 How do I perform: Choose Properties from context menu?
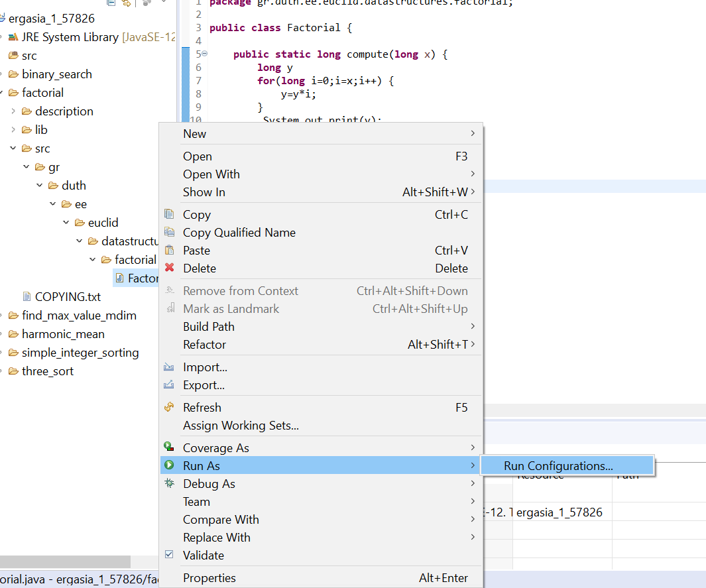pyautogui.click(x=209, y=577)
